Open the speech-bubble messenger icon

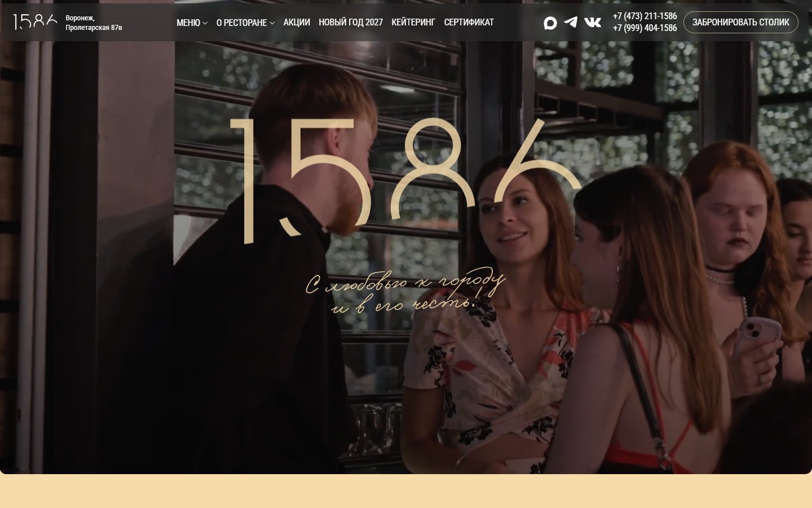550,23
